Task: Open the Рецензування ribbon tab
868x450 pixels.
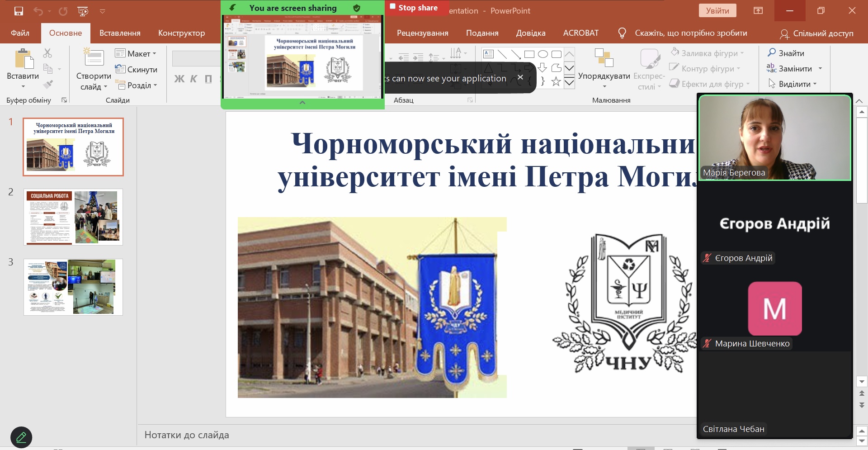Action: click(x=422, y=33)
